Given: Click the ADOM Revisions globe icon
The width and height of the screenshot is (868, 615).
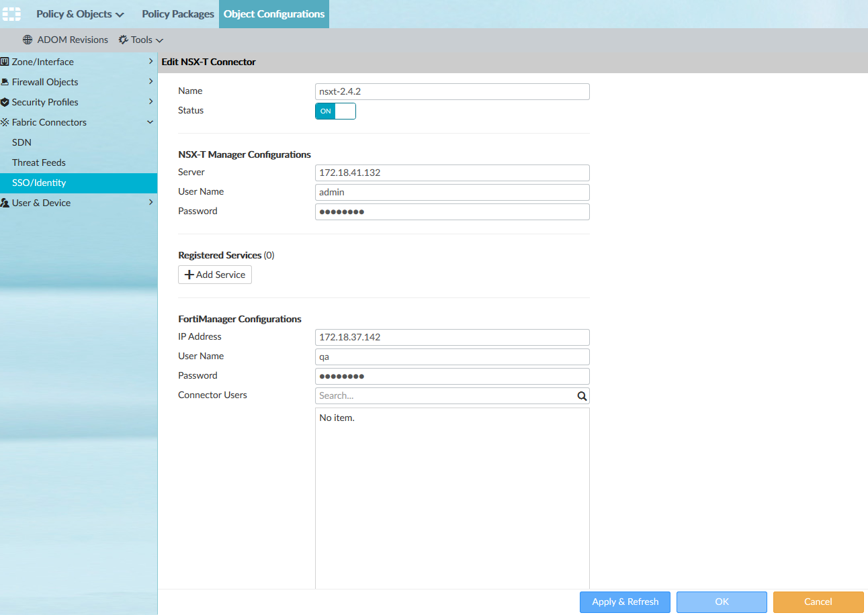Looking at the screenshot, I should [x=28, y=40].
